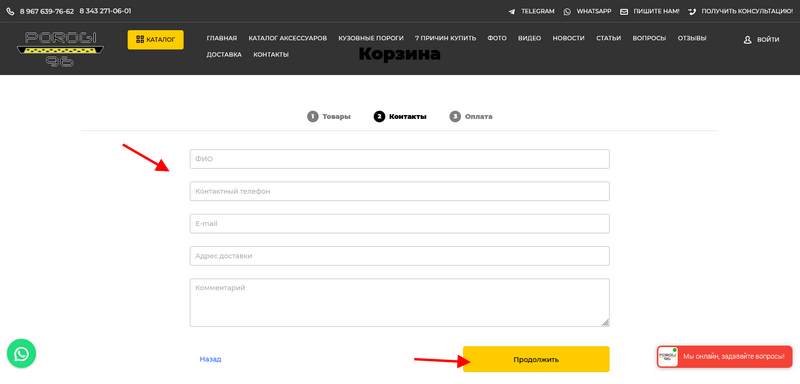Grab the Комментарий textarea resize handle
800x384 pixels.
coord(605,322)
